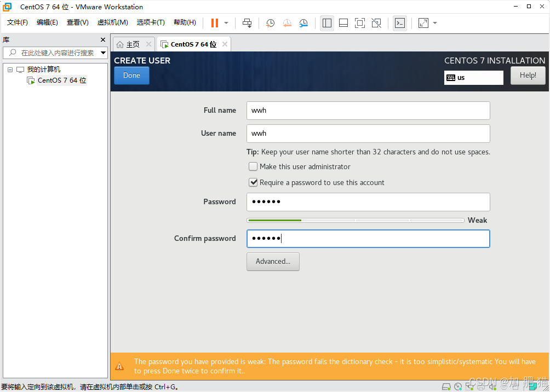Click the stretch guest display icon
The image size is (550, 392).
423,23
